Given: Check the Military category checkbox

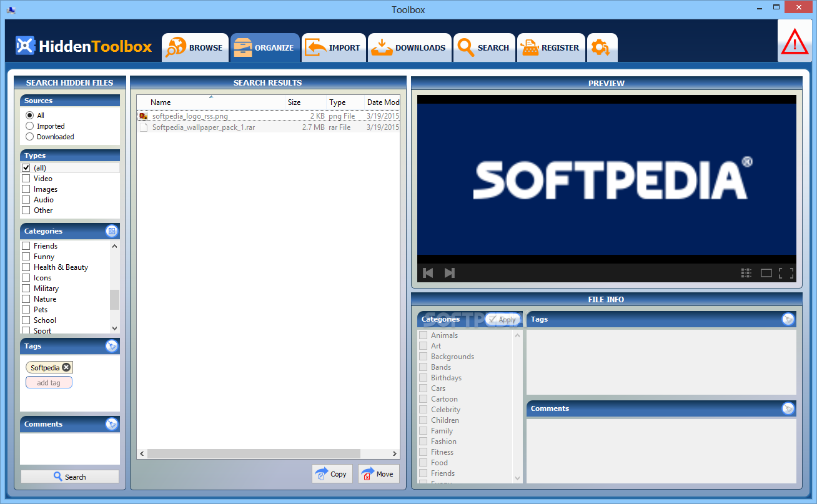Looking at the screenshot, I should pos(26,288).
